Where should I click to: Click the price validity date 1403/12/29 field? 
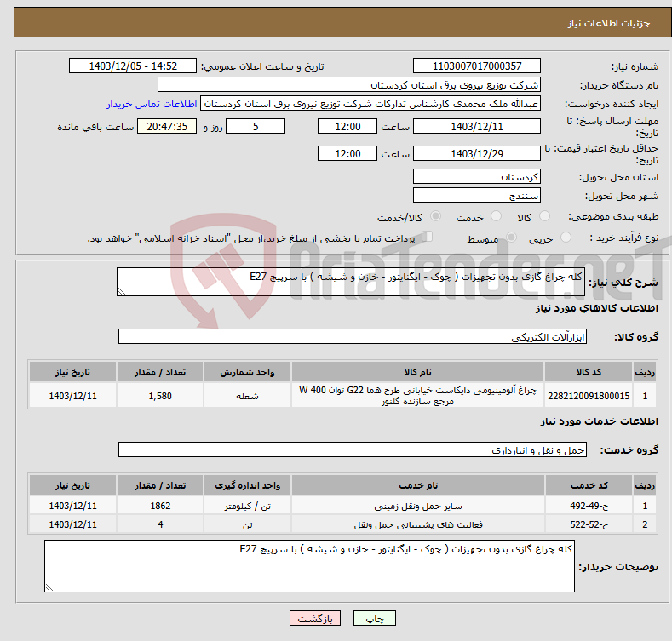pos(477,153)
